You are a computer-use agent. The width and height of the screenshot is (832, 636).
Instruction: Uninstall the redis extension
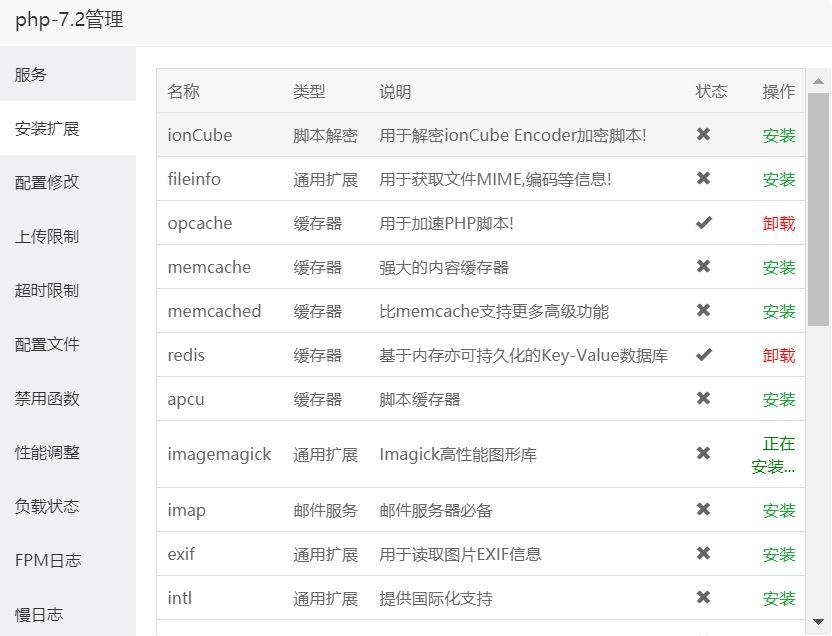779,355
